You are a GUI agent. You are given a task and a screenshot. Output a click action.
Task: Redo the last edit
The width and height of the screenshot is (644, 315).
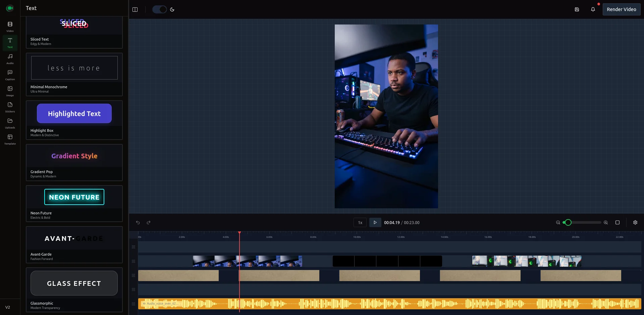point(149,222)
